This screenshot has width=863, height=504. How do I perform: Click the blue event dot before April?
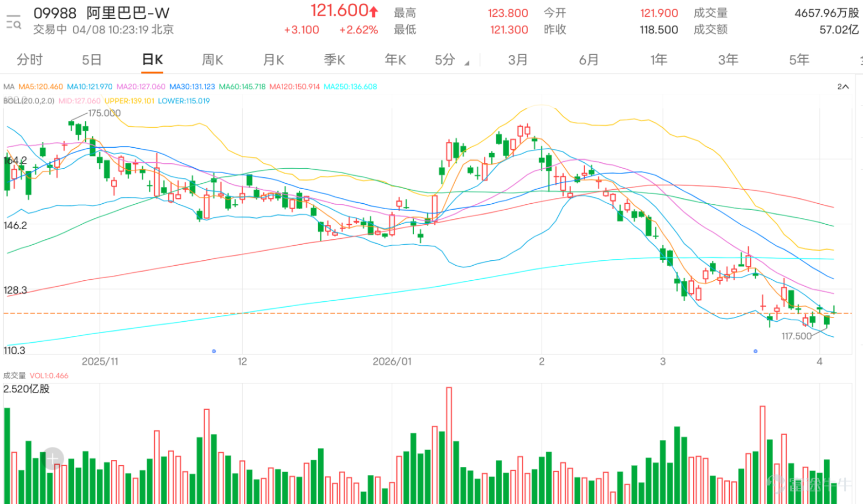755,351
